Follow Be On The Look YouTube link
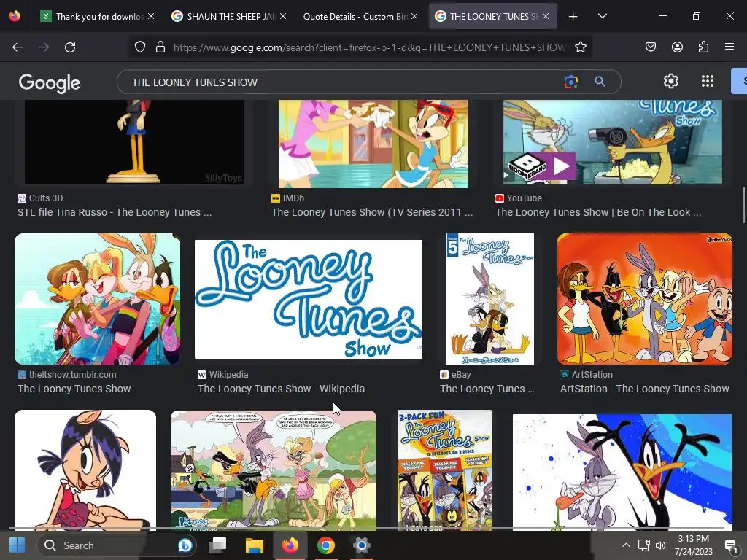 tap(598, 212)
